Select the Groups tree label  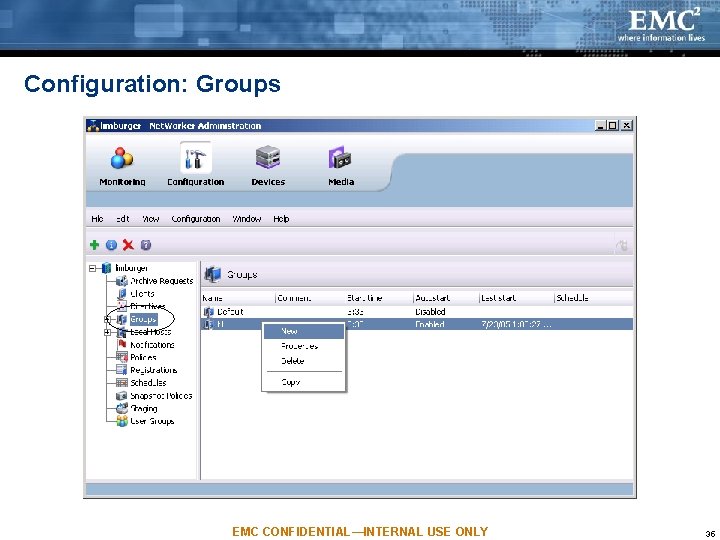[x=143, y=319]
